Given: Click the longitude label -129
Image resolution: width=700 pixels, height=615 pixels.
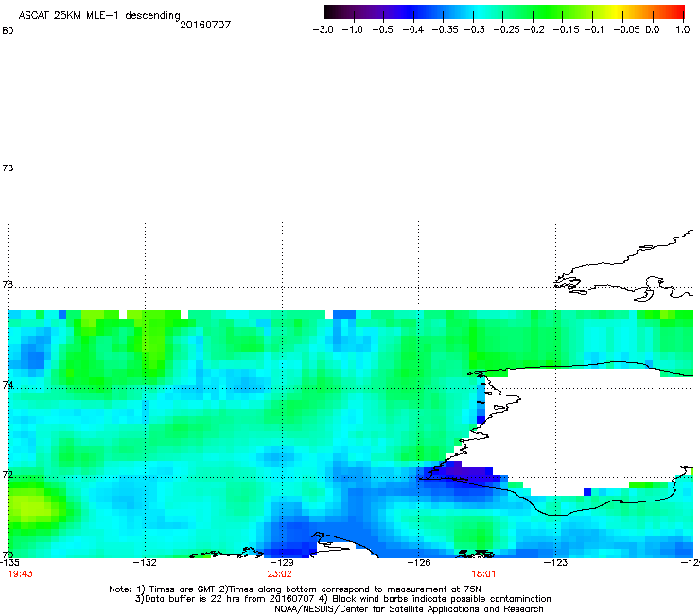Looking at the screenshot, I should point(282,562).
